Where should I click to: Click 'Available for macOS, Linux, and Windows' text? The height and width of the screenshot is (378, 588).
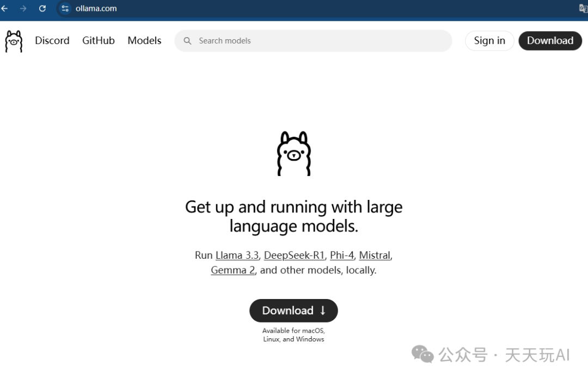coord(293,335)
